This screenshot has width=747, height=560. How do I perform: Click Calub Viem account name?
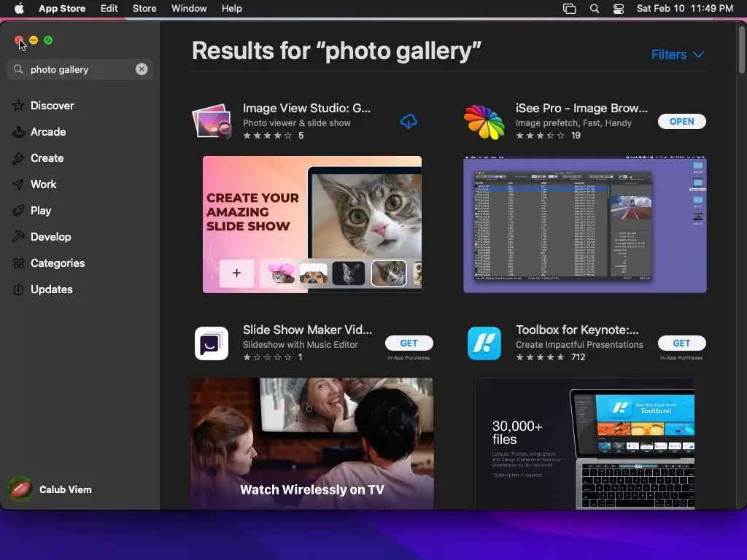(x=65, y=489)
